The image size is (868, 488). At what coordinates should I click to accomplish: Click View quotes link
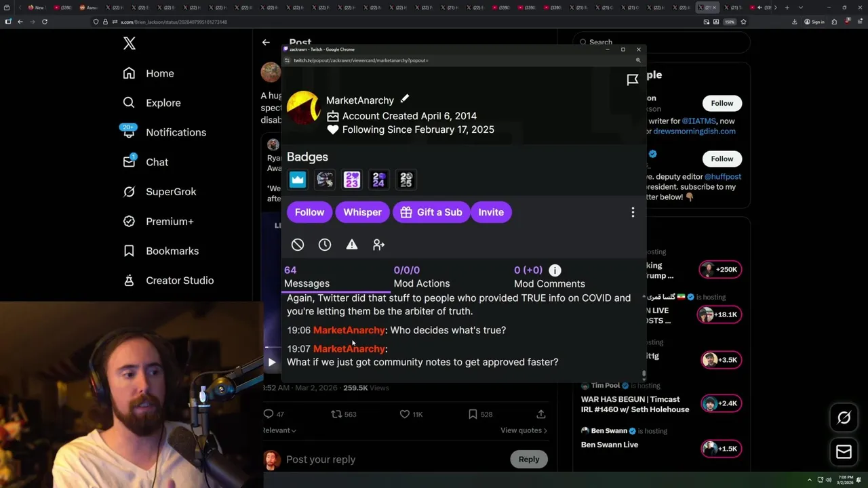pos(524,430)
